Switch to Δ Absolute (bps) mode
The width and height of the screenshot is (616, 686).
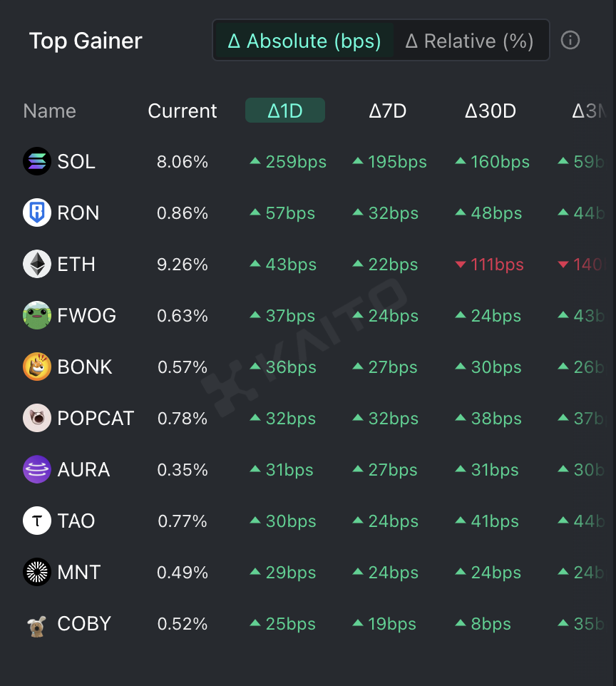click(304, 41)
